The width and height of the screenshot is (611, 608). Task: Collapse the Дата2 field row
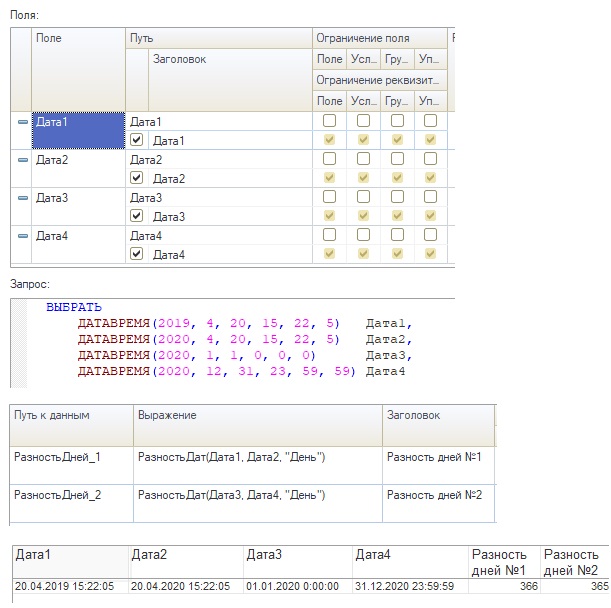point(23,160)
